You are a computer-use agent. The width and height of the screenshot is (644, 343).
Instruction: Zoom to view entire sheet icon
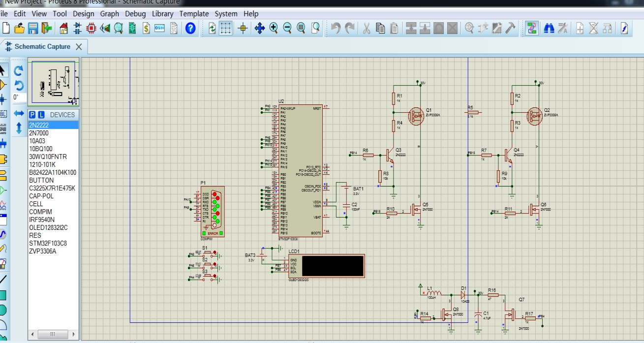point(301,28)
